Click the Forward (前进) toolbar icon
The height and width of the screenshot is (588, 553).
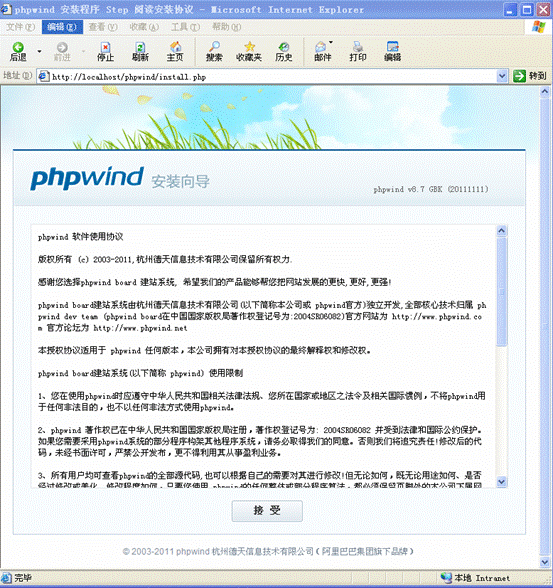click(x=62, y=51)
